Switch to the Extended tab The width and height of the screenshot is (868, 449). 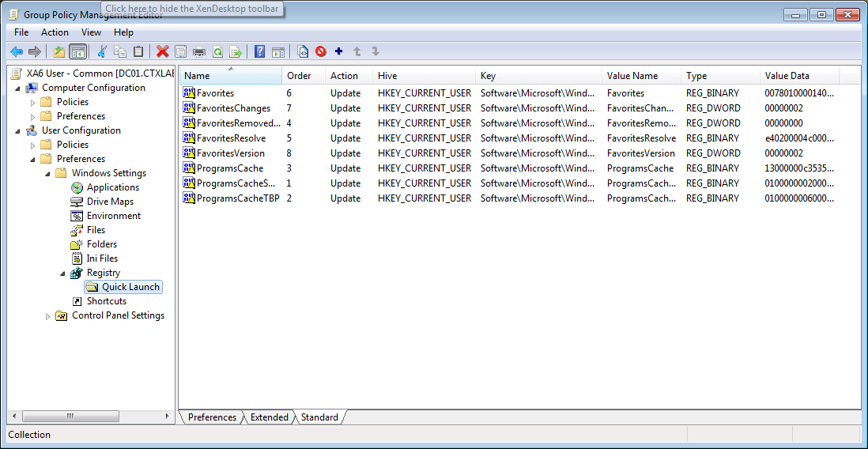point(270,417)
